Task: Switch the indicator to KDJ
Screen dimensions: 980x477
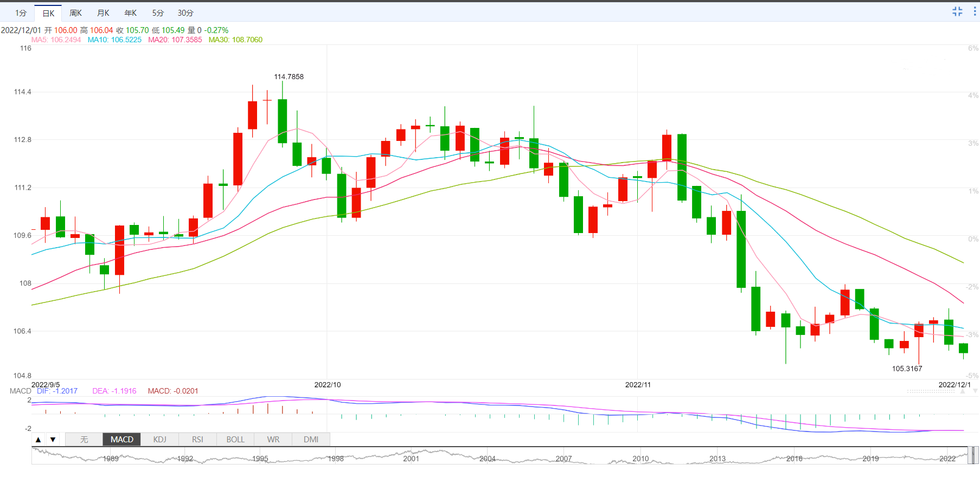Action: tap(159, 440)
